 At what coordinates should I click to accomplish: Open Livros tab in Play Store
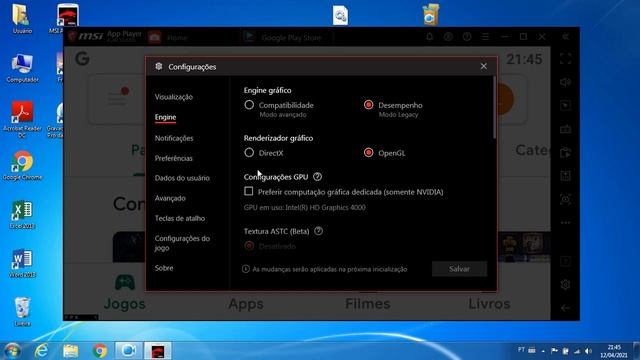click(489, 303)
